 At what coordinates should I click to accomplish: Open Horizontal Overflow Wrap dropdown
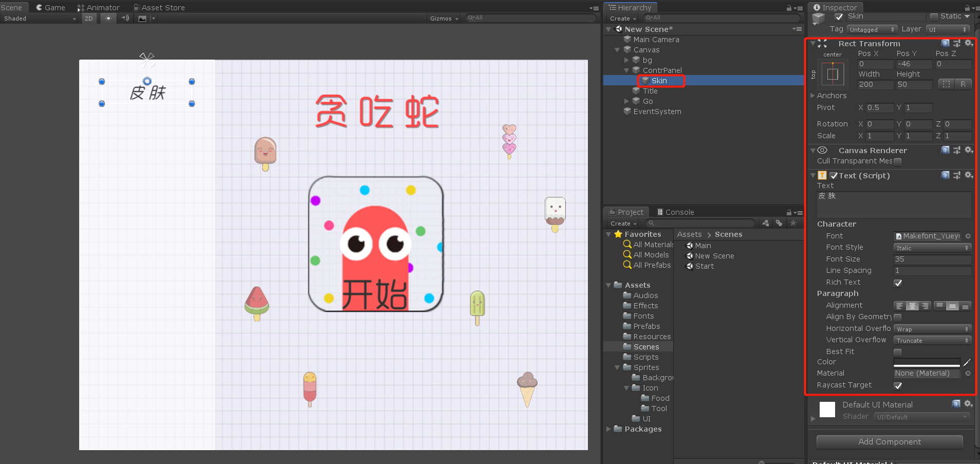pos(932,329)
